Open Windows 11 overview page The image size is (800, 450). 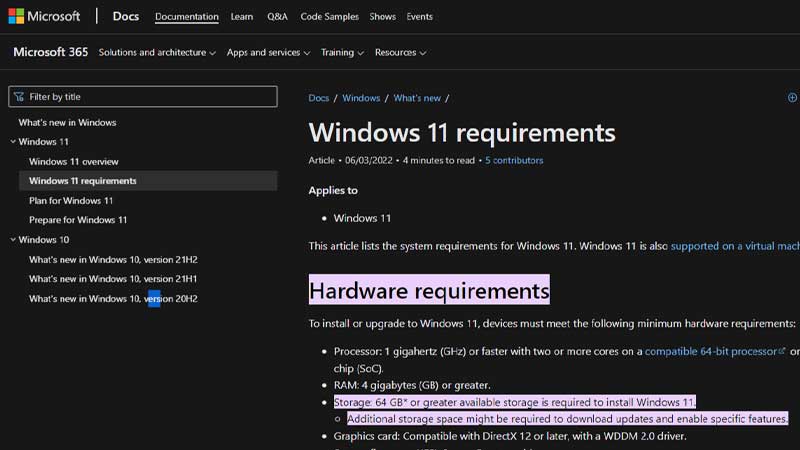pos(73,161)
